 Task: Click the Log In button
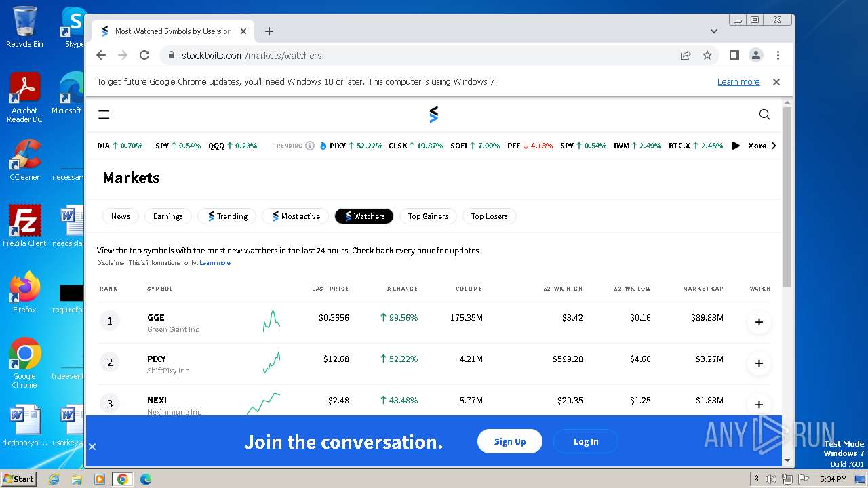click(x=586, y=441)
